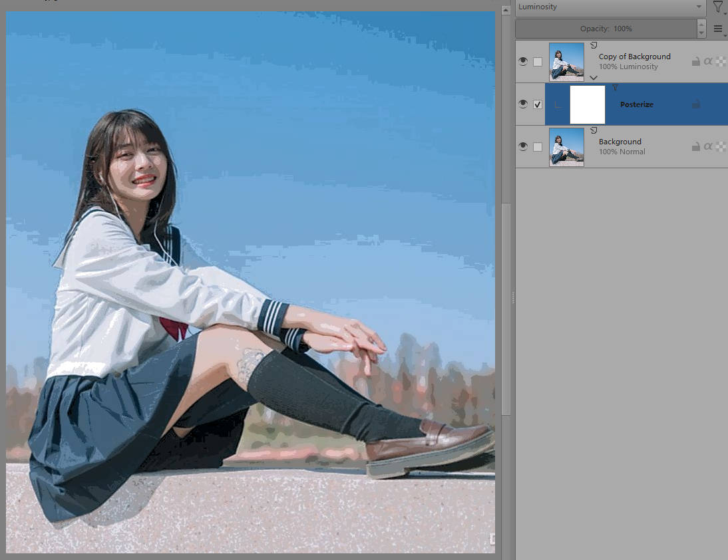Toggle alpha inheritance on Copy of Background layer
728x560 pixels.
click(x=708, y=61)
